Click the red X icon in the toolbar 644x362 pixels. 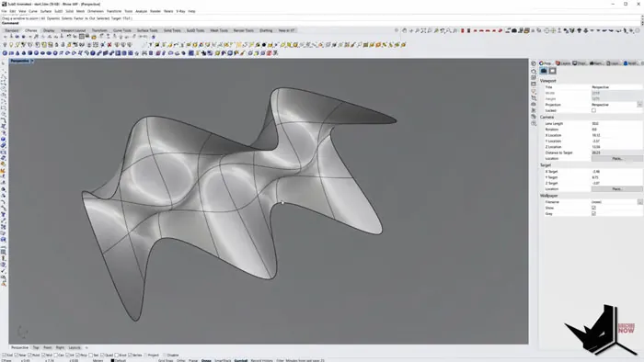click(x=109, y=45)
